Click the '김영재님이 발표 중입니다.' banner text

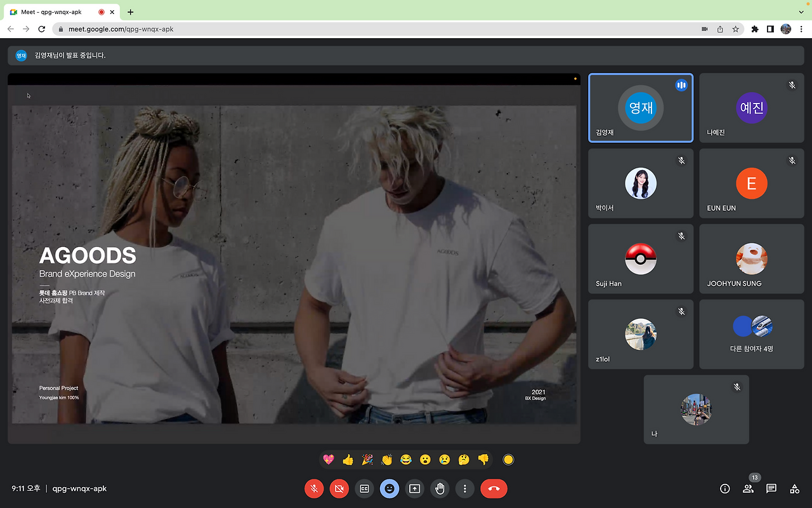pyautogui.click(x=70, y=55)
